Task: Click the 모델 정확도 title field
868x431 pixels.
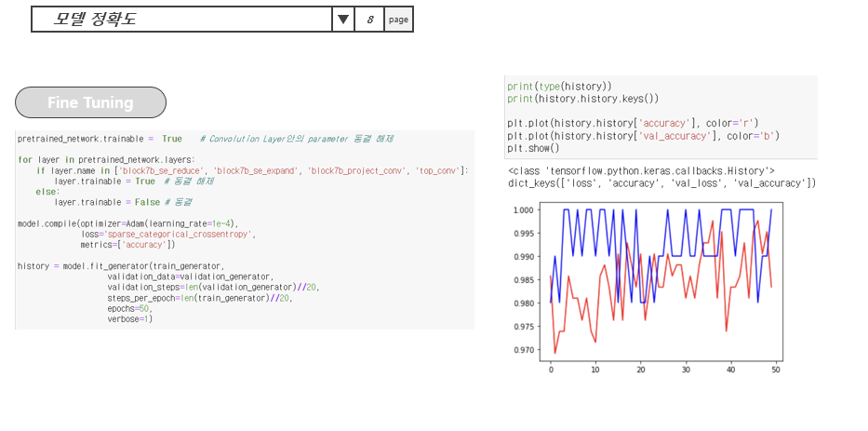Action: [x=181, y=20]
